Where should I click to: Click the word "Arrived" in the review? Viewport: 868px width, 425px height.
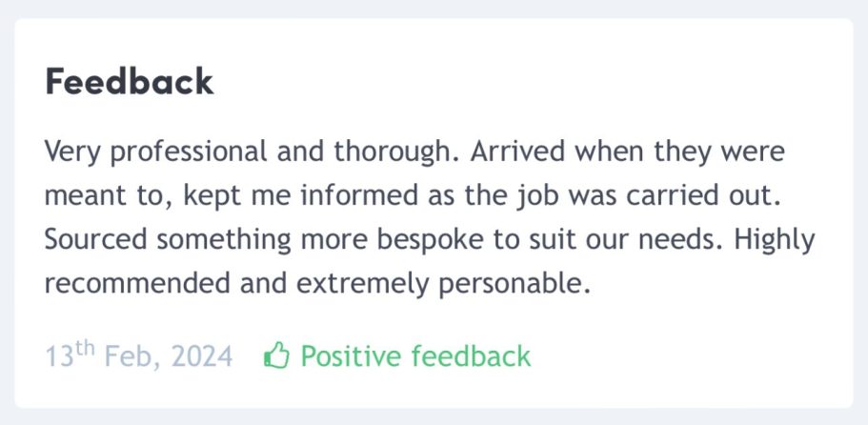point(510,152)
